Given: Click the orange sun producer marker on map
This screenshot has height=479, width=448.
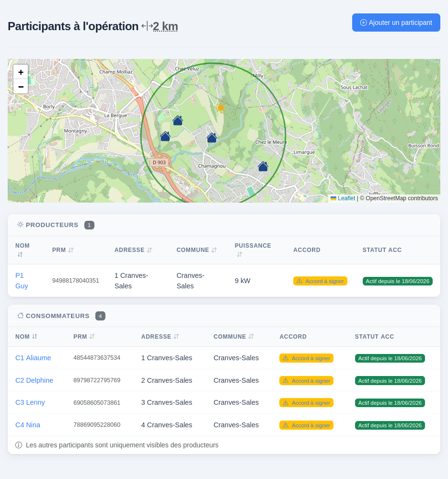Looking at the screenshot, I should tap(220, 107).
